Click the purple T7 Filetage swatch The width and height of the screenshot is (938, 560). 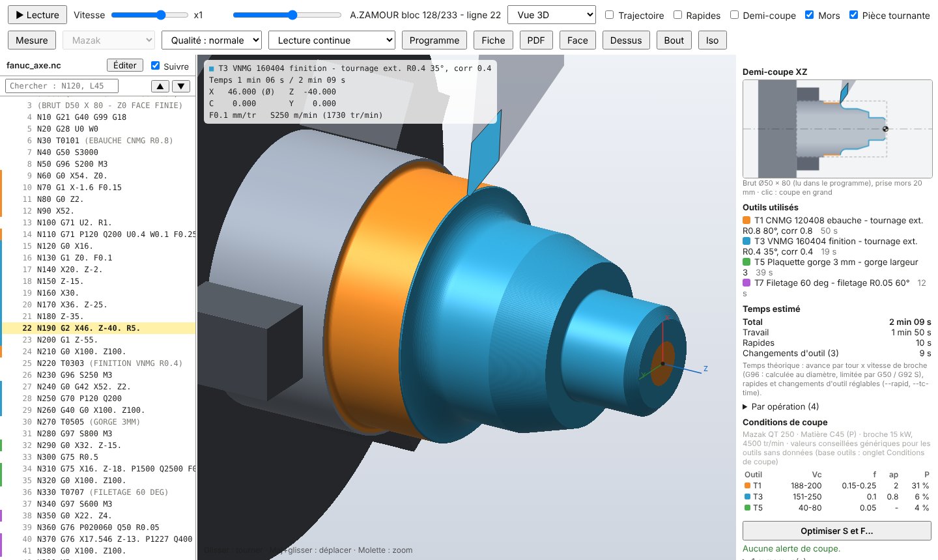[746, 283]
